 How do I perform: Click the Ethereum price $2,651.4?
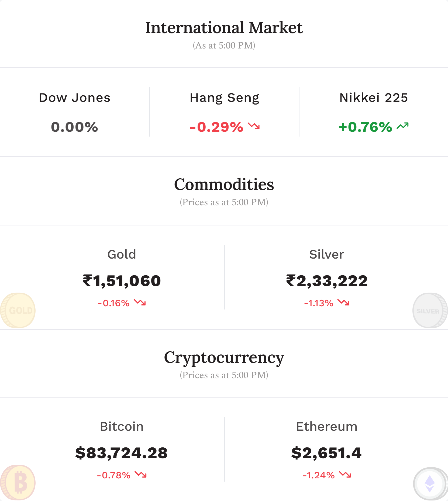[x=326, y=453]
